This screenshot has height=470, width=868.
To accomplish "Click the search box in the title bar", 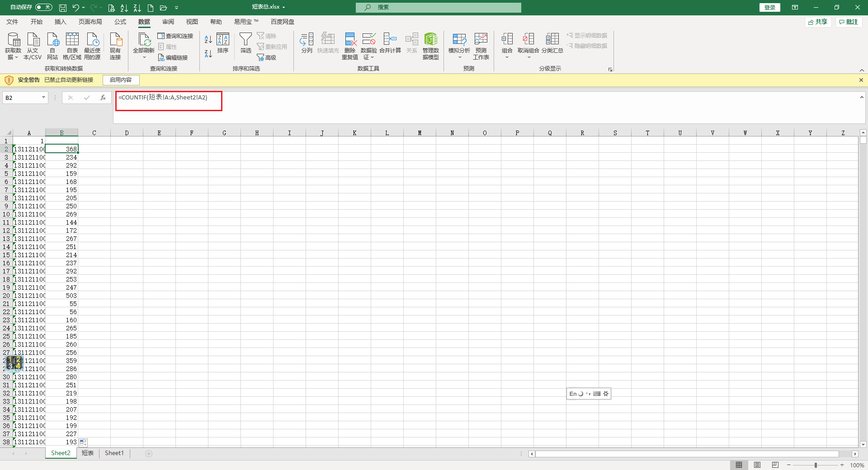I will (438, 7).
